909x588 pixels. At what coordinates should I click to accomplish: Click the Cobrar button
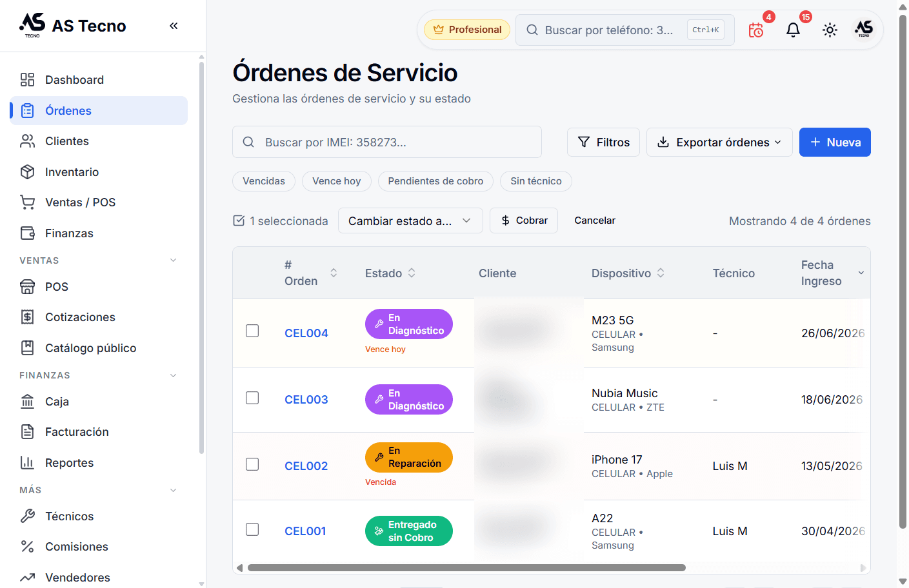524,220
